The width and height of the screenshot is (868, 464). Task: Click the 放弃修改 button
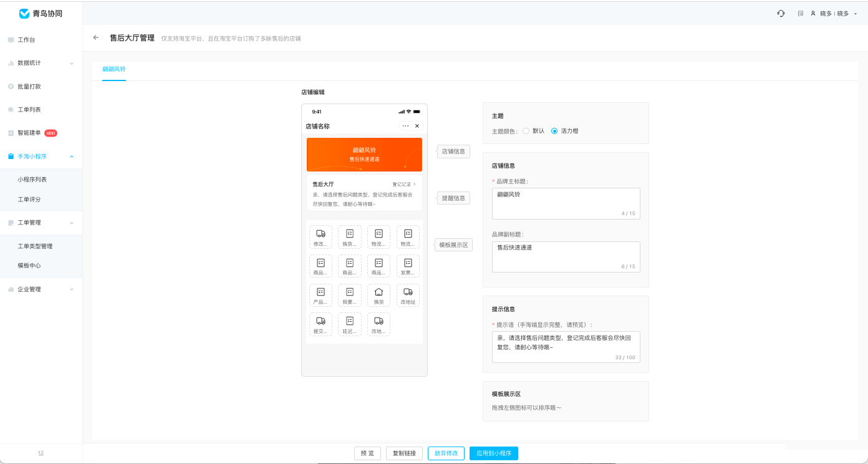click(x=446, y=453)
